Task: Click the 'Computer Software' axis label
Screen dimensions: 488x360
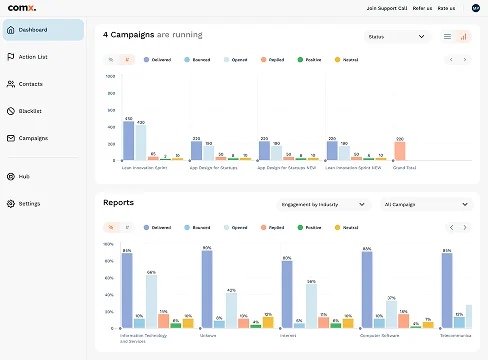Action: 379,335
